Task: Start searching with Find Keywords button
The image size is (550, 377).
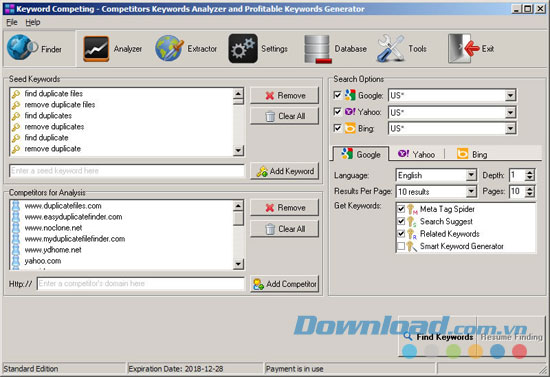Action: tap(438, 337)
